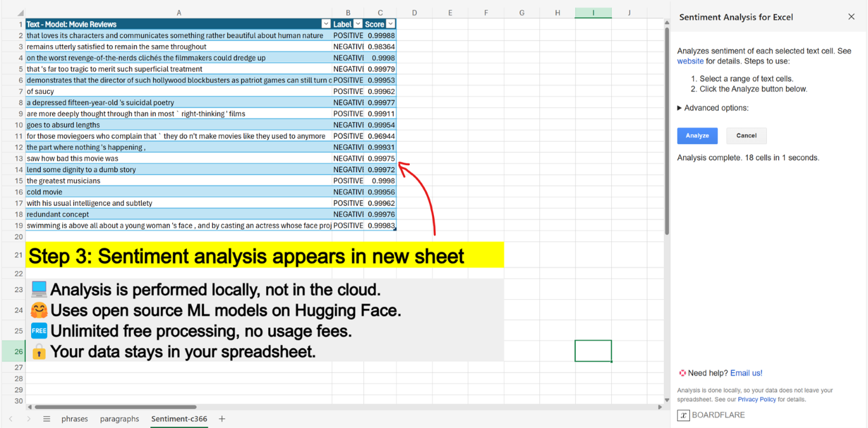The image size is (868, 428).
Task: Click the Analyze button
Action: click(697, 135)
